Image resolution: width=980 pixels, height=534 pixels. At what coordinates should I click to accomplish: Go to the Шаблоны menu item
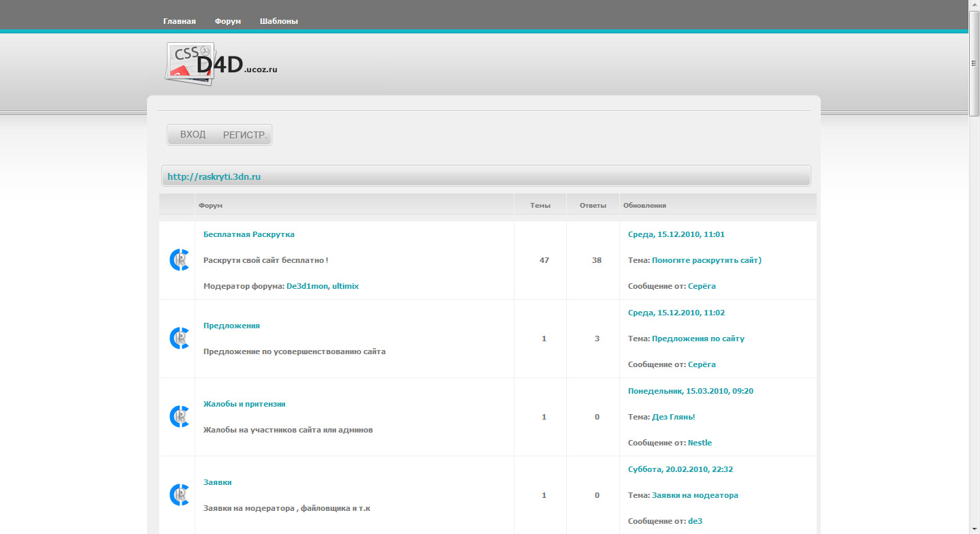click(278, 21)
